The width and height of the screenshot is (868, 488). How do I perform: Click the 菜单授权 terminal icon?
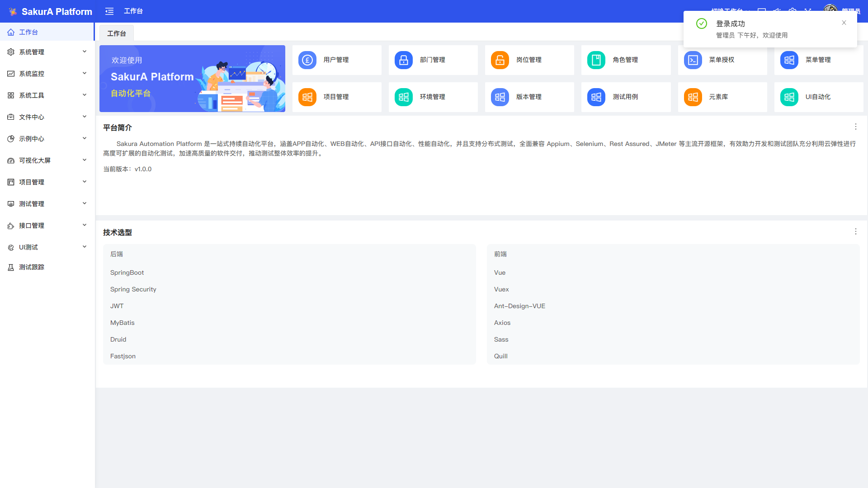[x=693, y=60]
